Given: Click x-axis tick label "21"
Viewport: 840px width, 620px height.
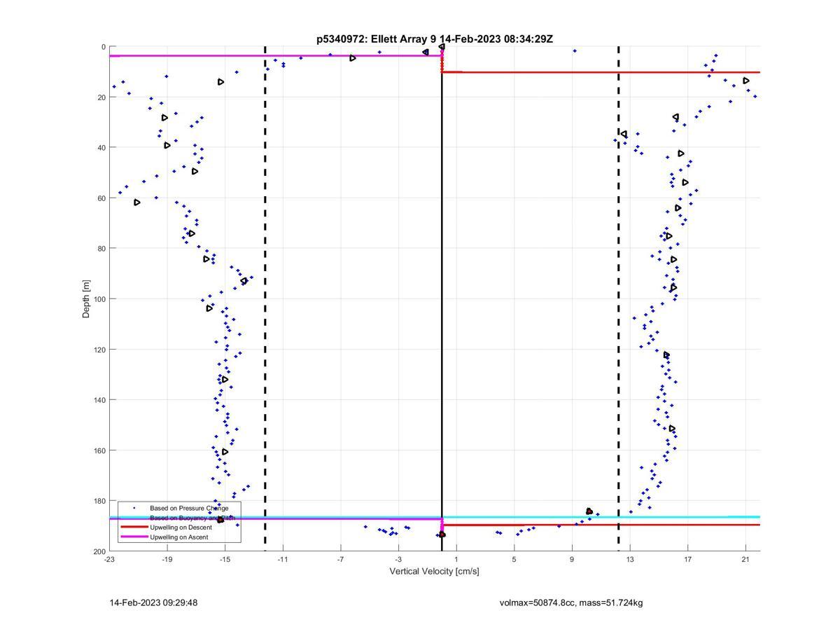Looking at the screenshot, I should pyautogui.click(x=745, y=559).
